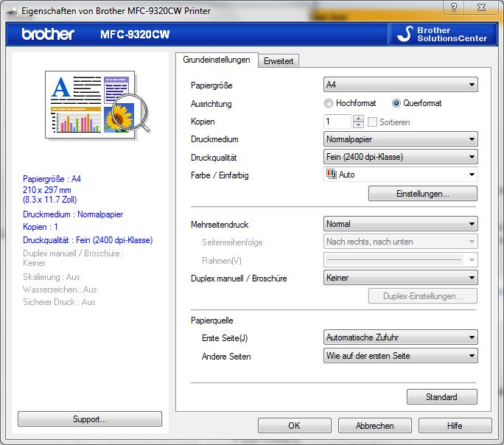Click the Standard button
This screenshot has height=445, width=504.
(x=441, y=397)
